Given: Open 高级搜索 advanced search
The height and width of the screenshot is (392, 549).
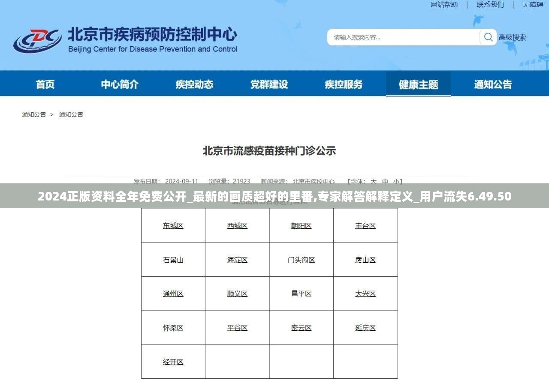Looking at the screenshot, I should pos(512,38).
